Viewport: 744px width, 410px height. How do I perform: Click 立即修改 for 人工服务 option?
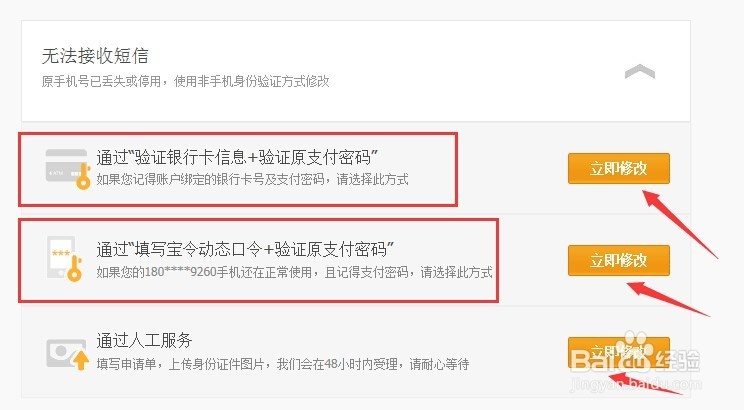(x=619, y=352)
